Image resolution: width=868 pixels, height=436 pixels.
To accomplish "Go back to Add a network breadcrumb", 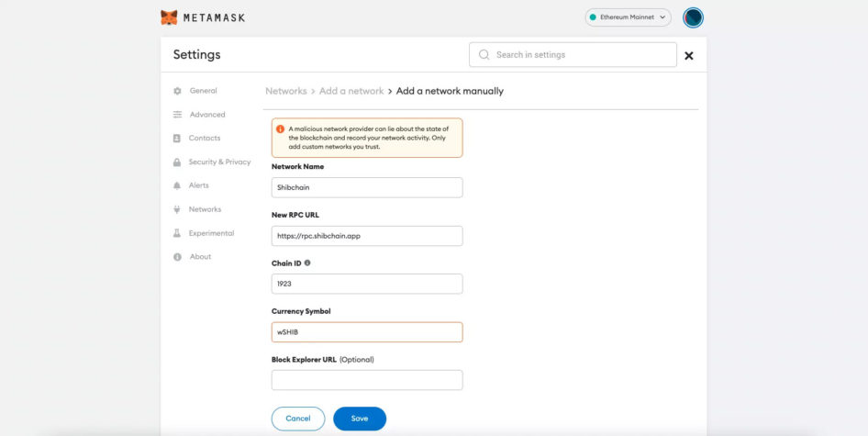I will (351, 91).
